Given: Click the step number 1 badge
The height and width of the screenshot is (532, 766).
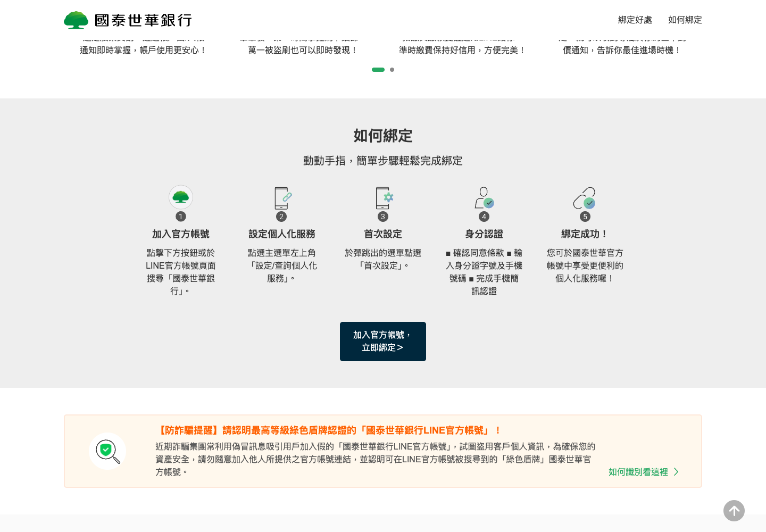Looking at the screenshot, I should [181, 217].
